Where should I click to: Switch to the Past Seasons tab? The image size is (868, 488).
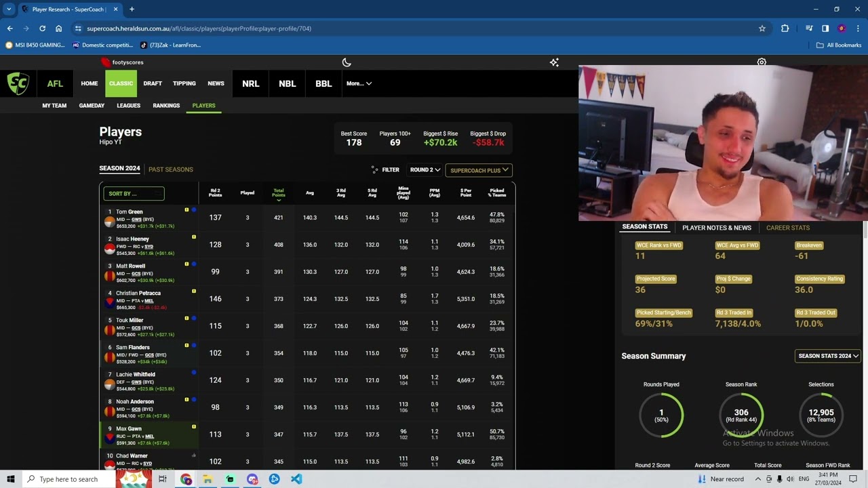(x=171, y=169)
